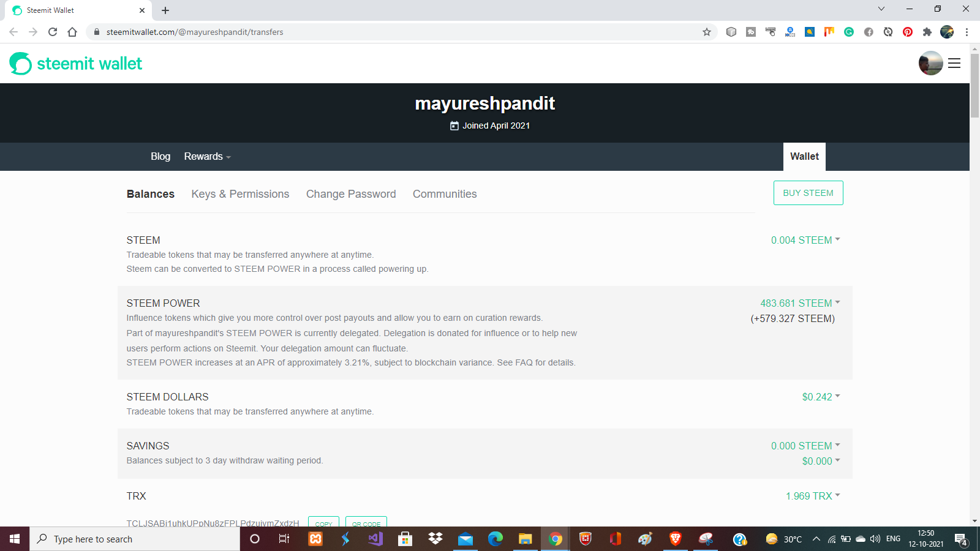The image size is (980, 551).
Task: Expand the $0.242 Steem Dollars dropdown
Action: [821, 397]
